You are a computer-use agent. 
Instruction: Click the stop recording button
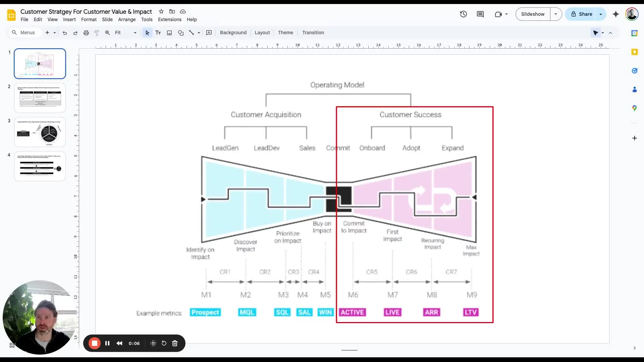[x=95, y=343]
